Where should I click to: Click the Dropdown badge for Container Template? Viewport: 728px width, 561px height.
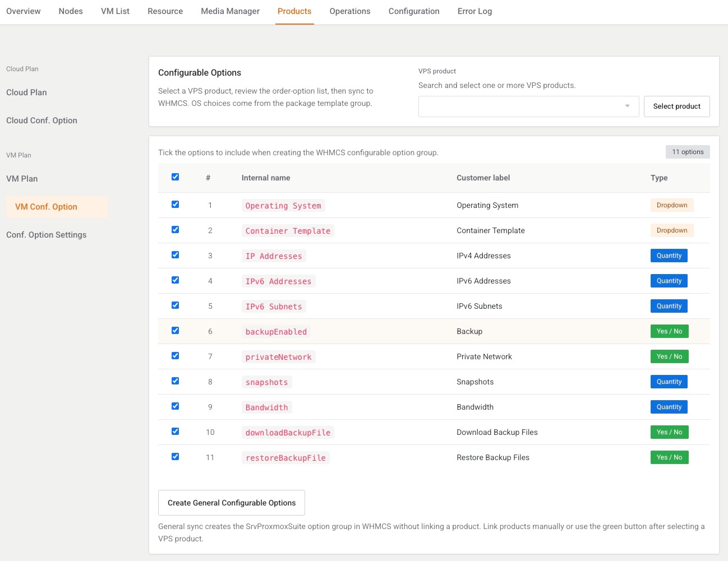tap(672, 230)
